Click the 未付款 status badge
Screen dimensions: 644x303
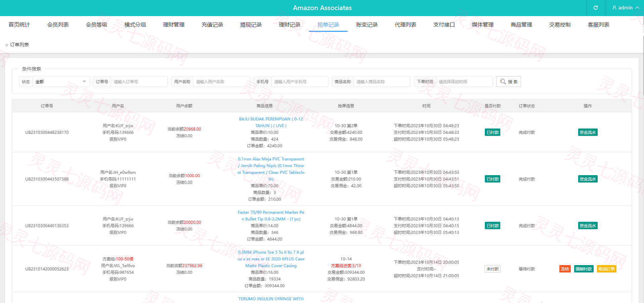point(493,269)
